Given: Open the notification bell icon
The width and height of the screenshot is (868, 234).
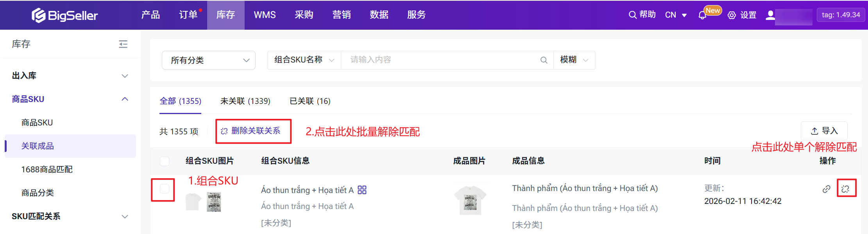Looking at the screenshot, I should point(702,15).
